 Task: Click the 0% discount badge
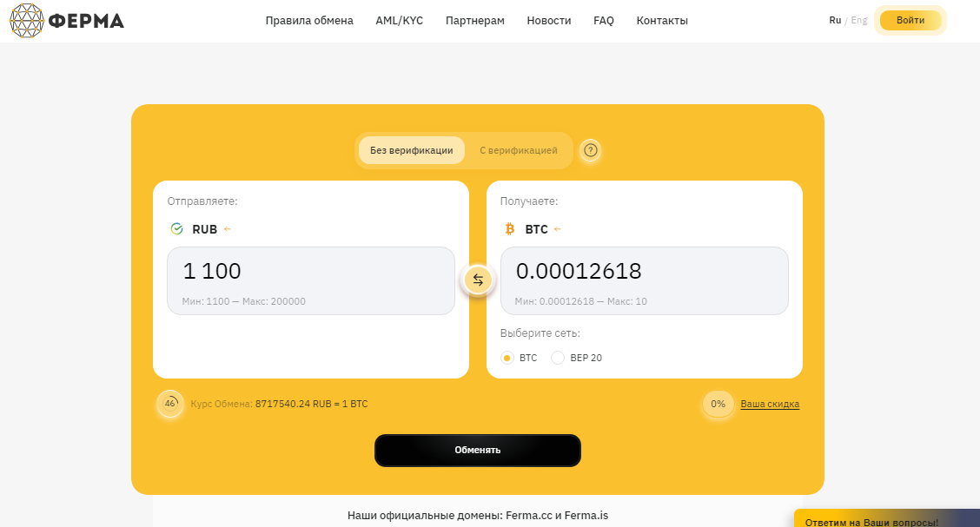pyautogui.click(x=718, y=404)
